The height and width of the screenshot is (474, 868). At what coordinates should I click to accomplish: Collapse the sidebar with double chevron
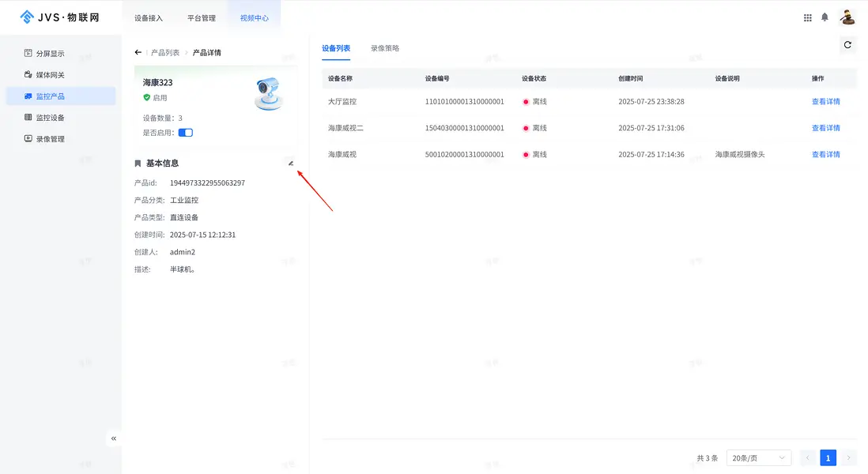(114, 438)
